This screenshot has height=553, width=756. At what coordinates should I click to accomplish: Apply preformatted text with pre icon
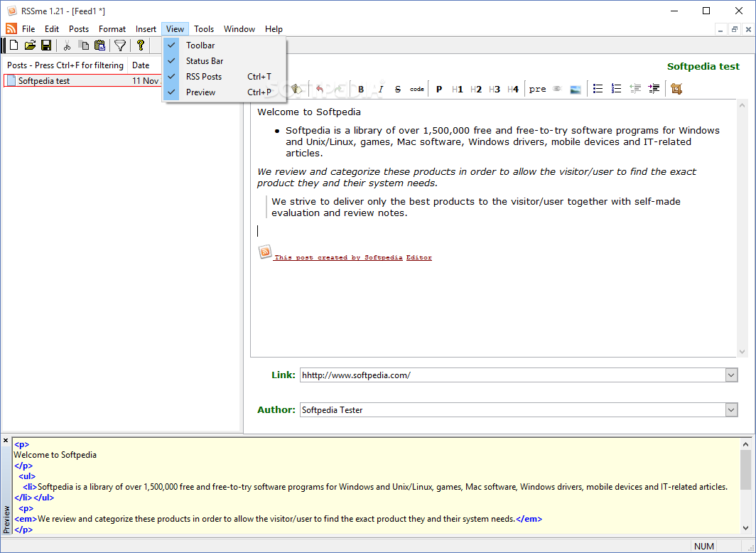click(x=538, y=89)
